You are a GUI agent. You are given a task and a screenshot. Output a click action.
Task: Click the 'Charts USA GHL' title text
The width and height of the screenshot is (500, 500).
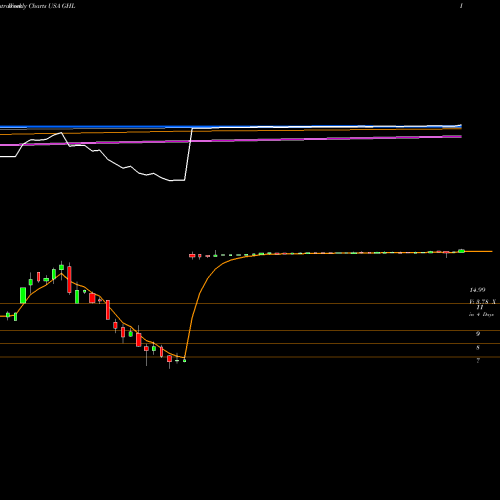(x=52, y=6)
